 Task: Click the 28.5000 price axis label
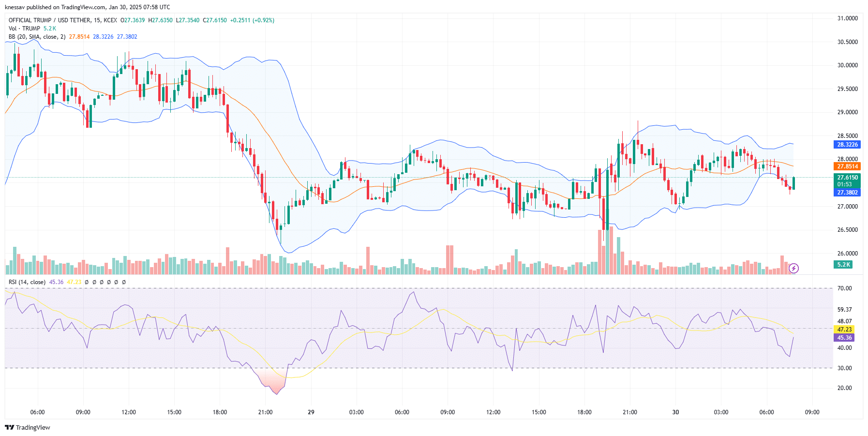coord(848,136)
